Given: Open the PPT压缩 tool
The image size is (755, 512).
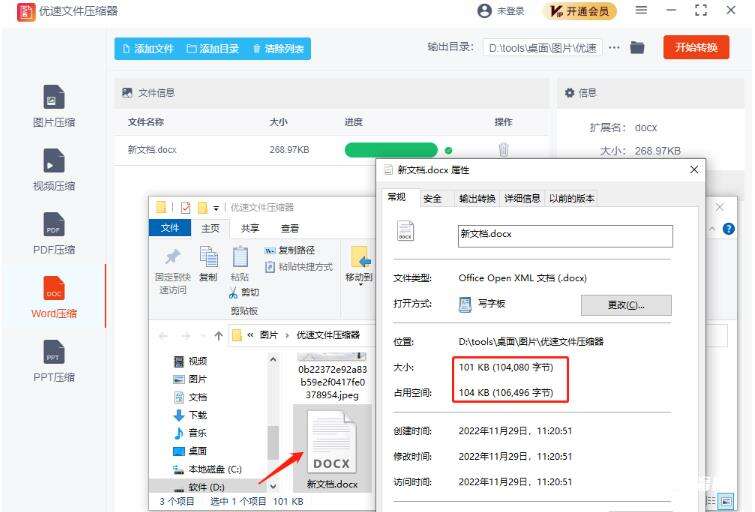Looking at the screenshot, I should tap(53, 361).
